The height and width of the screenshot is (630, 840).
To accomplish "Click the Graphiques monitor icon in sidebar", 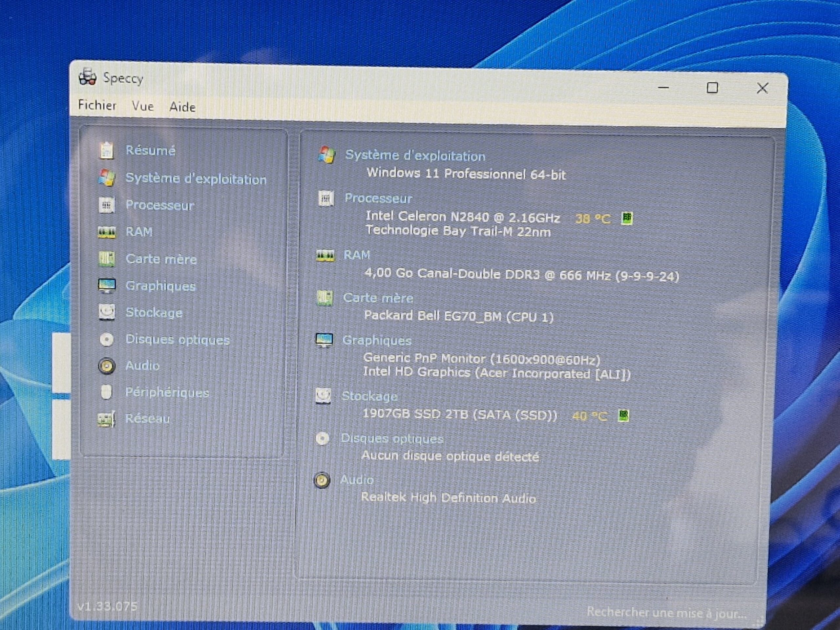I will tap(107, 285).
